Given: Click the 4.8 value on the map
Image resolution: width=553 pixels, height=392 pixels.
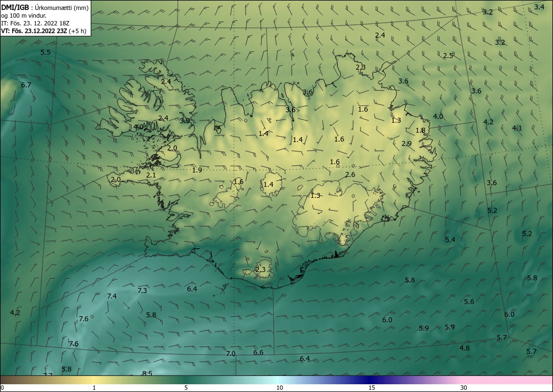Looking at the screenshot, I should click(x=465, y=348).
